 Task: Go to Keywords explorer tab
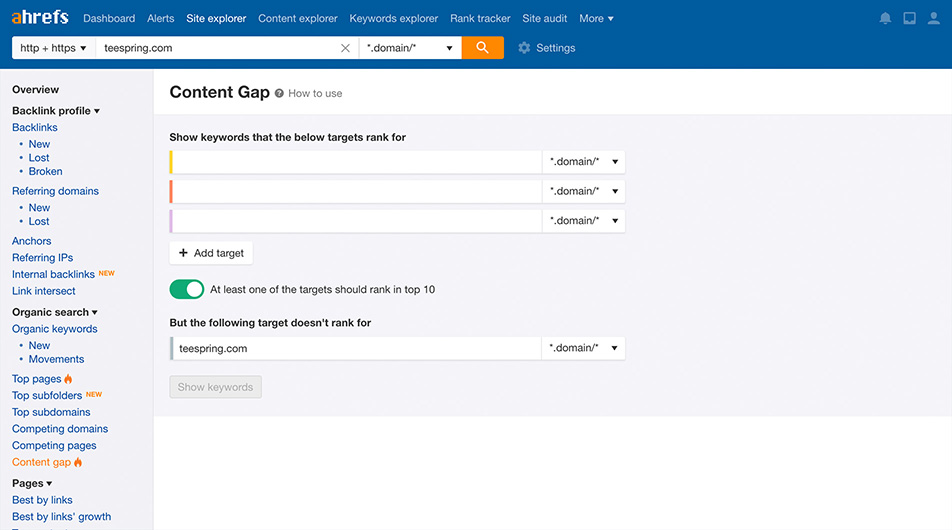[x=394, y=18]
